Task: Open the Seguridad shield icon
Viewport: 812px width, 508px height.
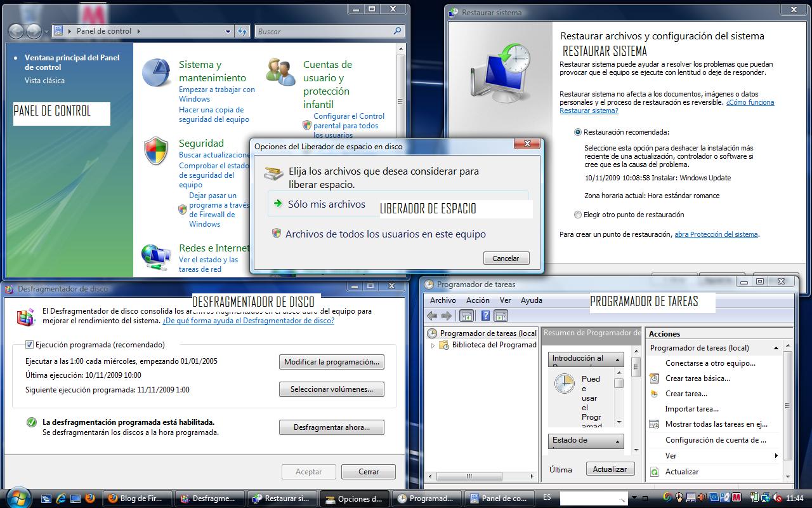Action: tap(156, 151)
